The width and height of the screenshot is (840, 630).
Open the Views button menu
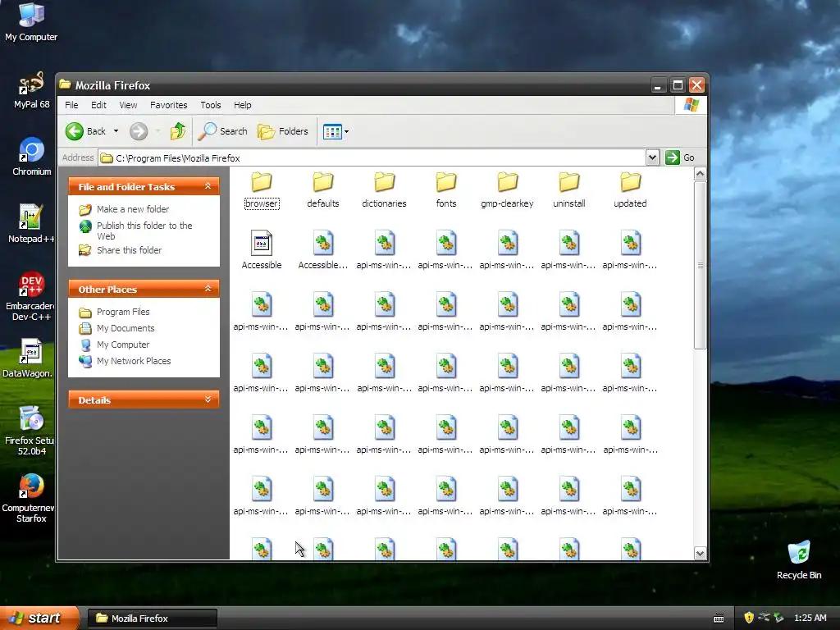[x=336, y=131]
